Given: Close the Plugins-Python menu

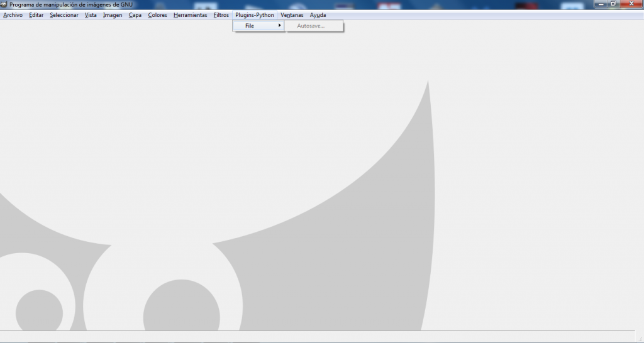Looking at the screenshot, I should (255, 15).
